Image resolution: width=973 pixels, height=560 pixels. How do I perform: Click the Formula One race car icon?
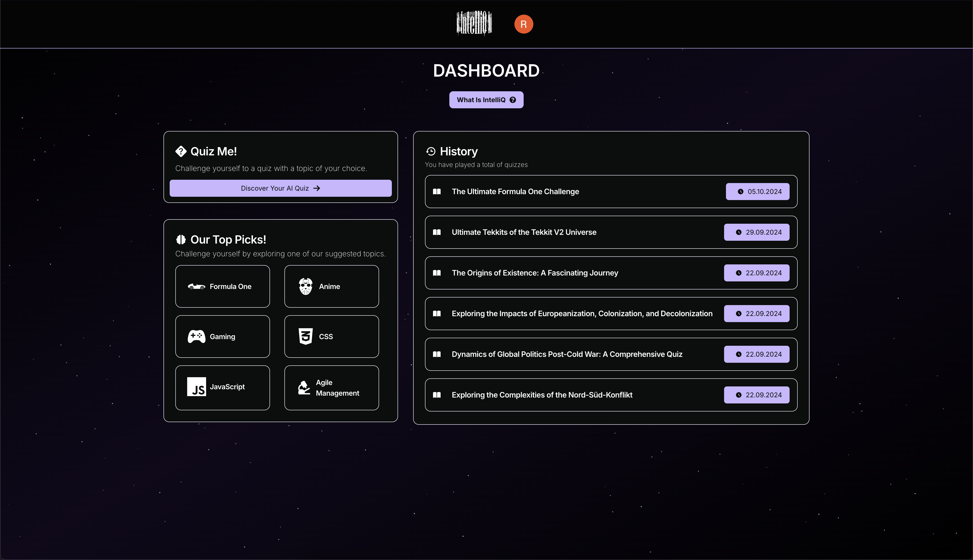(196, 287)
